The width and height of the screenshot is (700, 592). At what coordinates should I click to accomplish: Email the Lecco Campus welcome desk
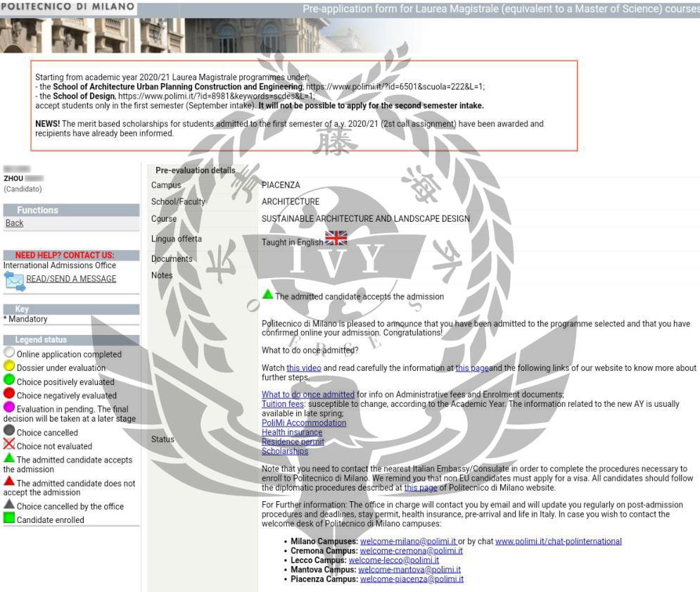pos(394,560)
